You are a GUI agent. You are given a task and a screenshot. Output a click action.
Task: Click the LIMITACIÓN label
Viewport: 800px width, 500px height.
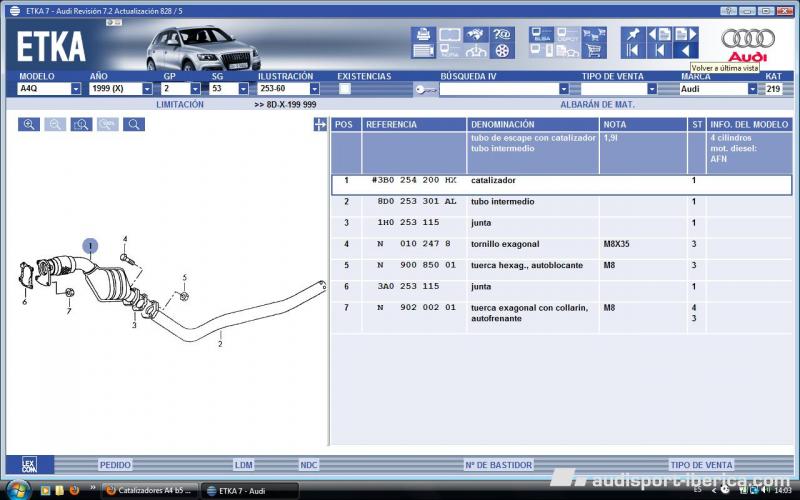coord(180,104)
